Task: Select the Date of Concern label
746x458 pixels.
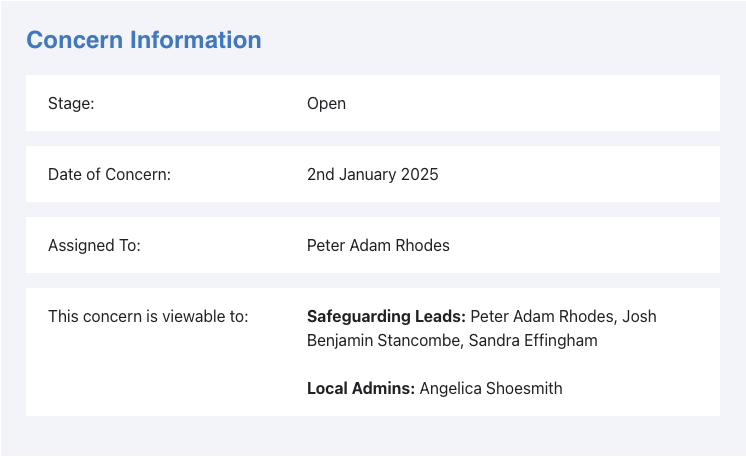Action: tap(109, 175)
